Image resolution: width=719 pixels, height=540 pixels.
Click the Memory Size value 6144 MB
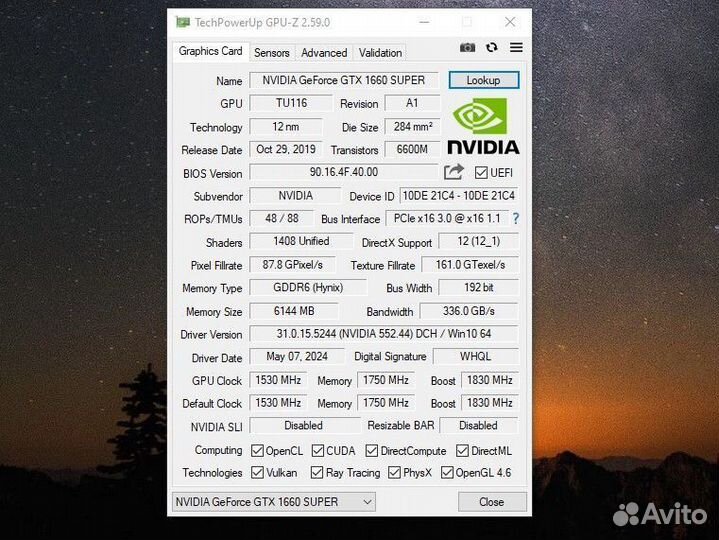point(294,311)
